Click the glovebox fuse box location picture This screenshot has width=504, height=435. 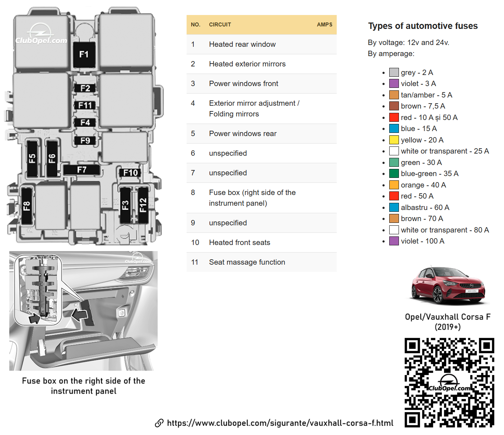[83, 311]
